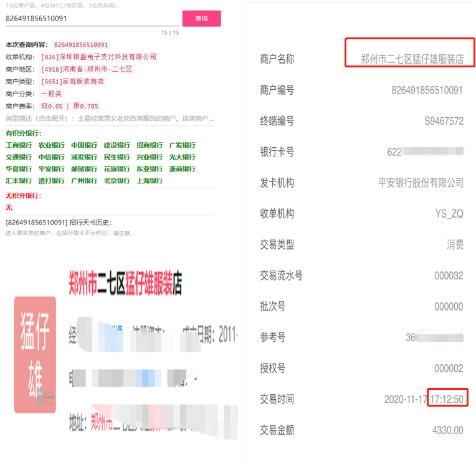Click transaction type value 消费

coord(455,244)
